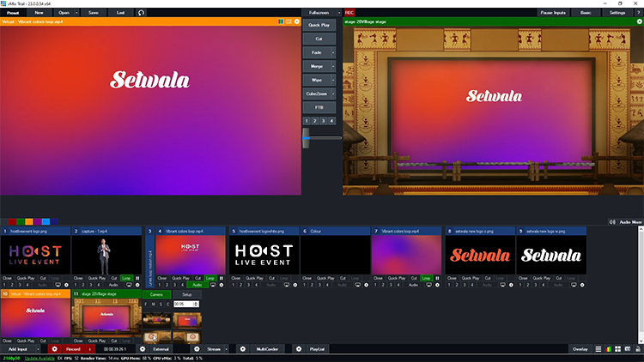Viewport: 644px width, 362px height.
Task: Open the MultiCorder settings gear
Action: pyautogui.click(x=243, y=349)
